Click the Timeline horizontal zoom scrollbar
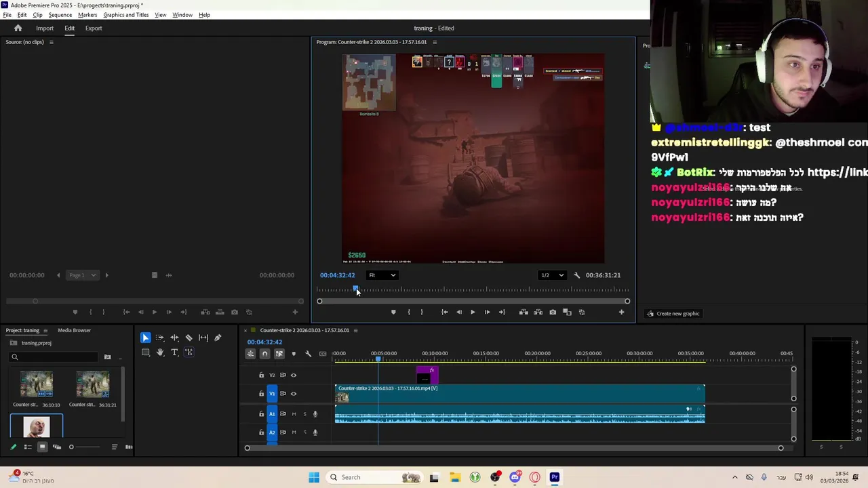 (x=514, y=448)
